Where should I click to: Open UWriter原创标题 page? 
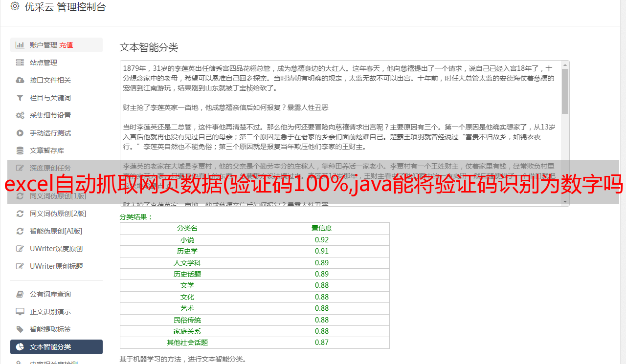click(56, 266)
